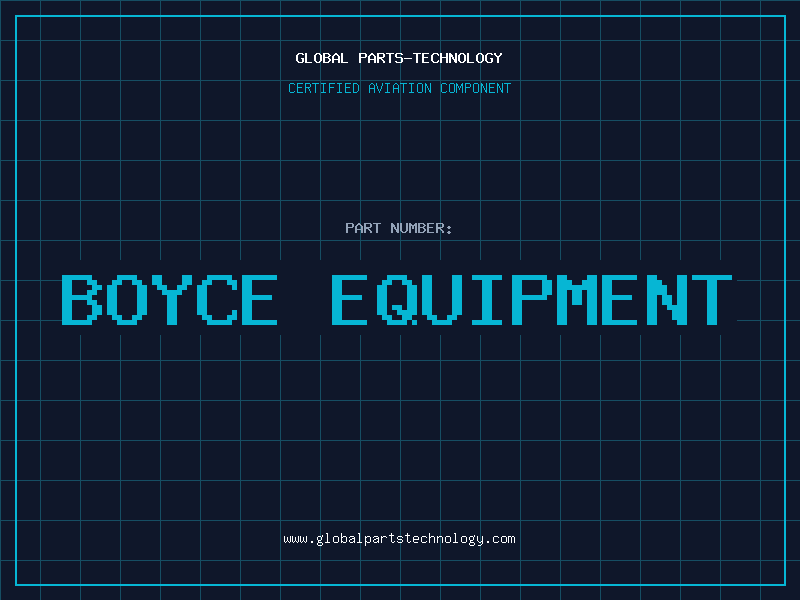Click the final letter T in EQUIPMENT

711,299
